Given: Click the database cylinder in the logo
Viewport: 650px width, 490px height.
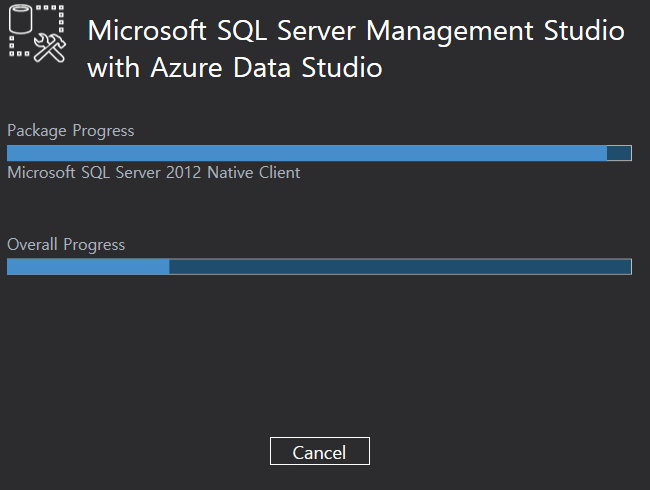Looking at the screenshot, I should [x=20, y=19].
